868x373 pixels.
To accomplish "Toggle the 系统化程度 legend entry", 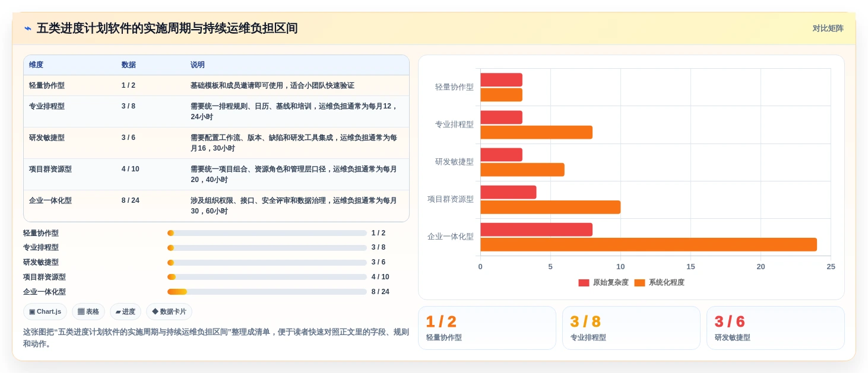I will point(659,283).
